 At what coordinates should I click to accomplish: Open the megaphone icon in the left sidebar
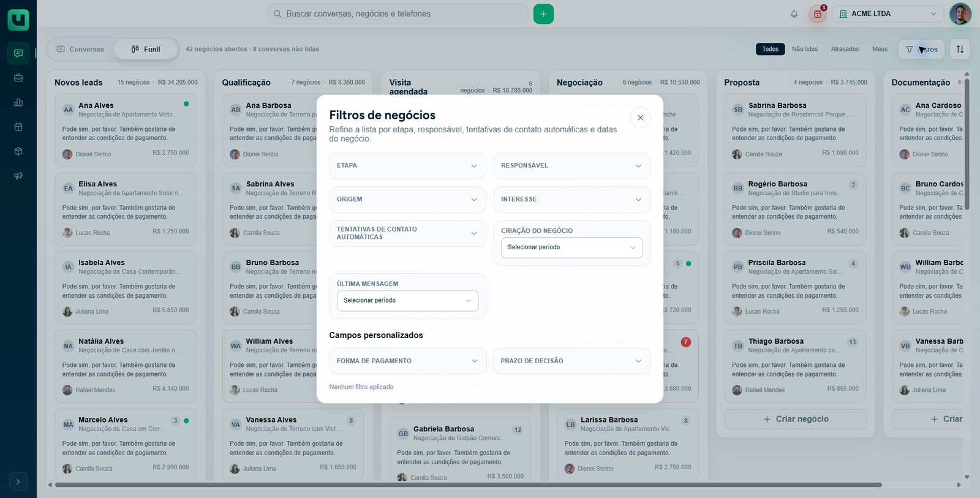tap(18, 176)
